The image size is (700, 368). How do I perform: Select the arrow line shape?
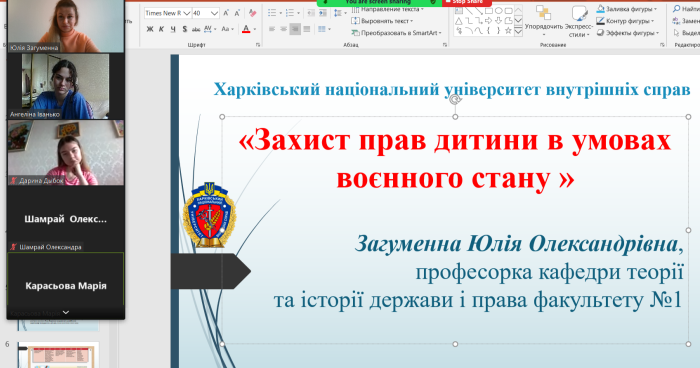coord(479,11)
